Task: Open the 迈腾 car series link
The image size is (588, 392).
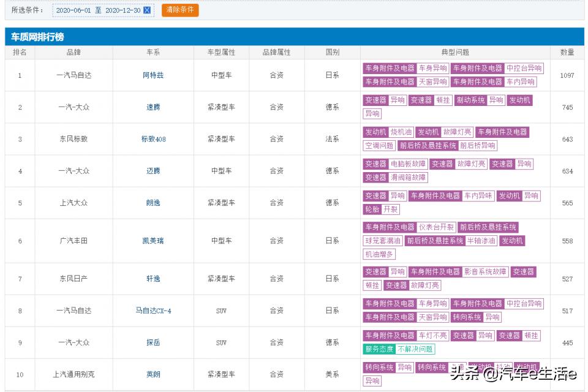Action: (153, 171)
